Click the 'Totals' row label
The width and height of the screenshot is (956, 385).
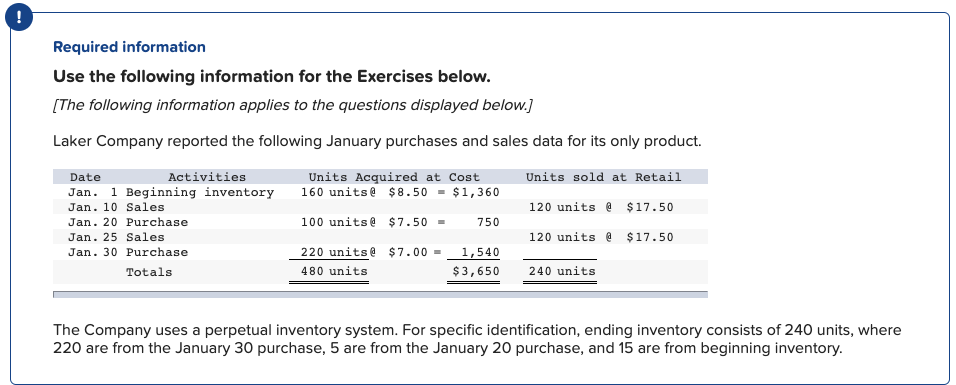point(149,272)
